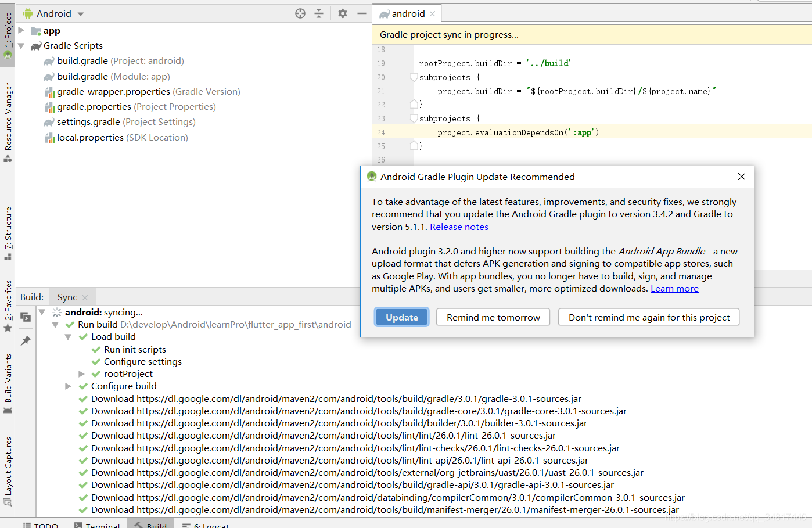Click the pin tab icon in Build panel
This screenshot has height=528, width=812.
pyautogui.click(x=26, y=341)
